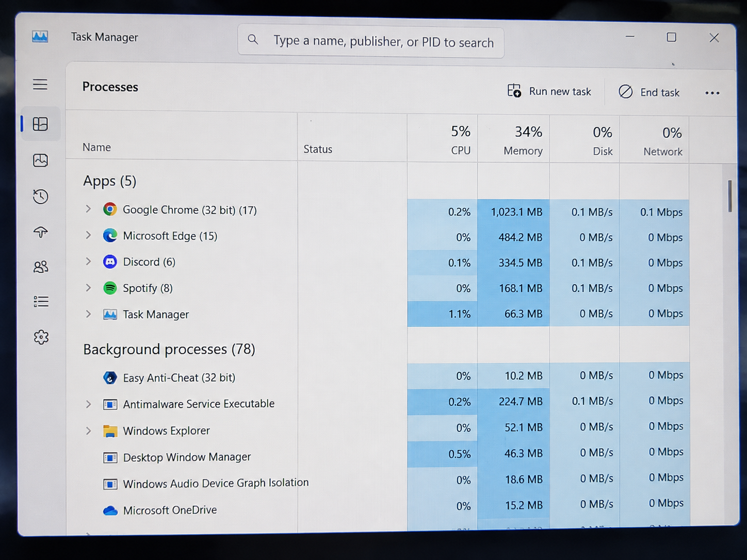Open the Processes page in sidebar
The image size is (747, 560).
point(40,124)
